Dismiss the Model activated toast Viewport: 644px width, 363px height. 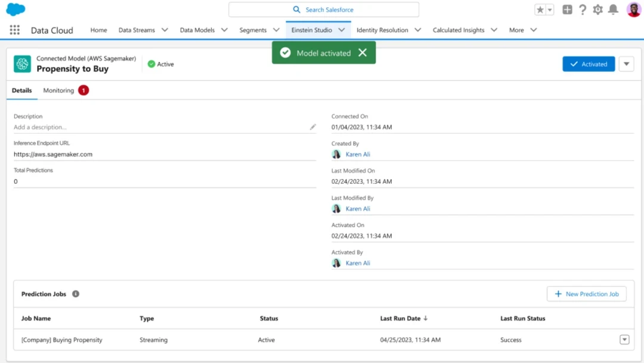click(363, 53)
